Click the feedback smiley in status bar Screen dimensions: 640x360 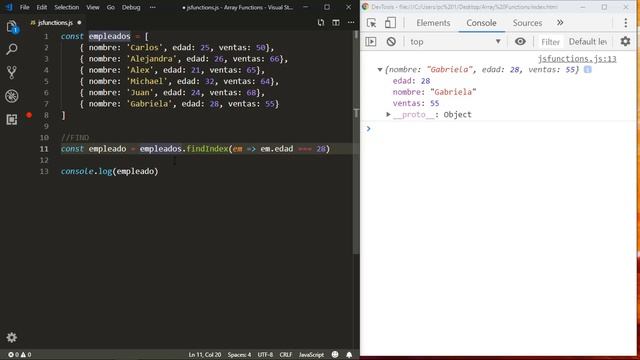click(335, 355)
